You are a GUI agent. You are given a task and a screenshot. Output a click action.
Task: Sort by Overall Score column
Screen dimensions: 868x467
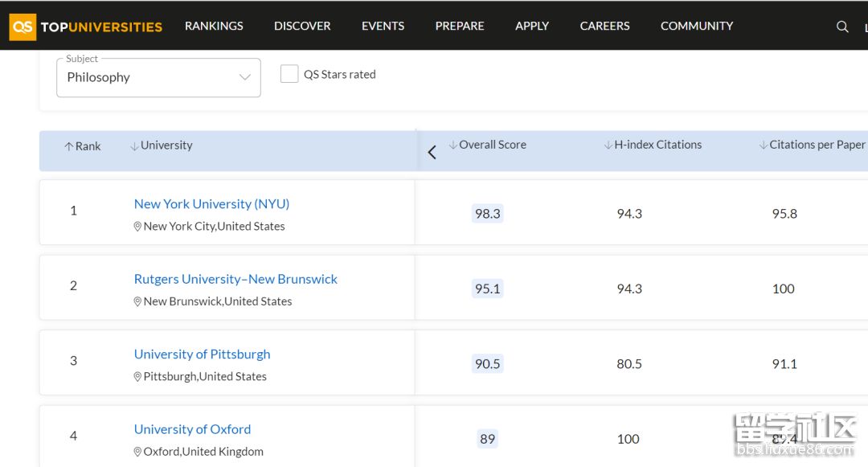487,145
